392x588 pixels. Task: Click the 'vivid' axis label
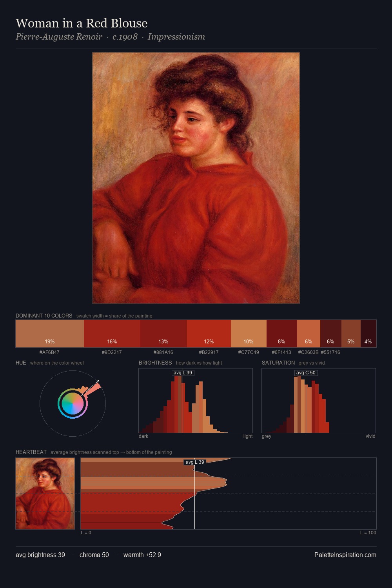[370, 436]
